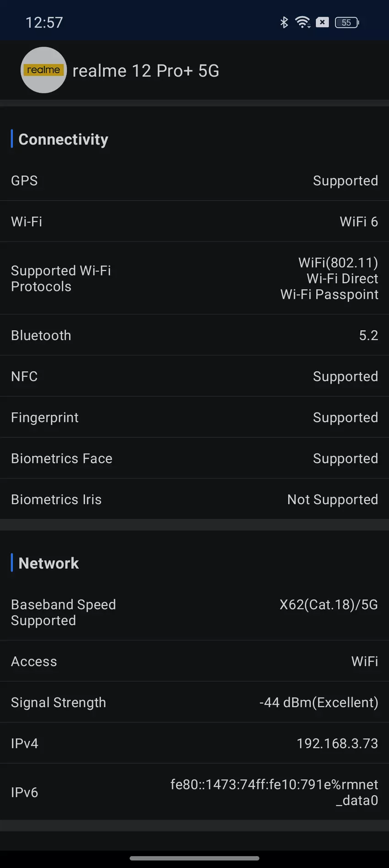This screenshot has width=389, height=868.
Task: Select the Connectivity section header
Action: [63, 139]
